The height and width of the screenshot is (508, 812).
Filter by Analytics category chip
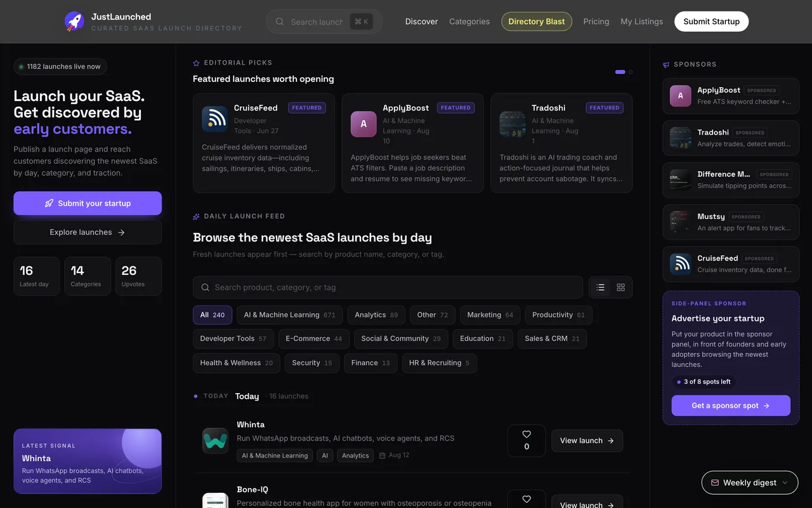coord(377,315)
